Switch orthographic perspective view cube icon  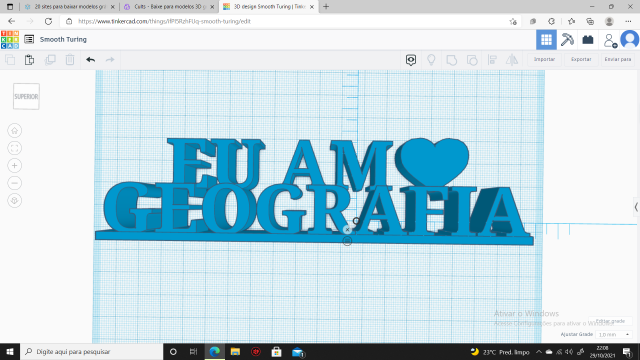(x=15, y=200)
